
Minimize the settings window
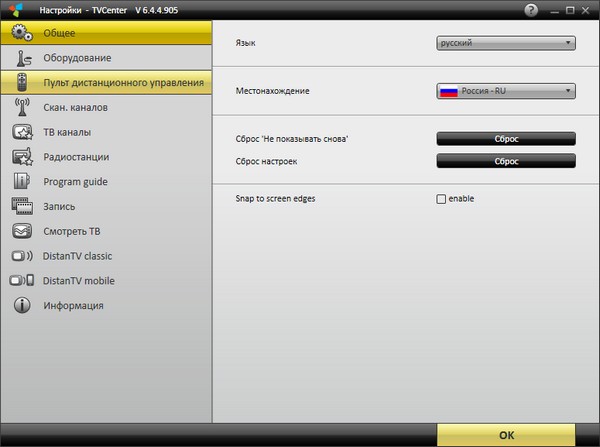click(x=554, y=11)
